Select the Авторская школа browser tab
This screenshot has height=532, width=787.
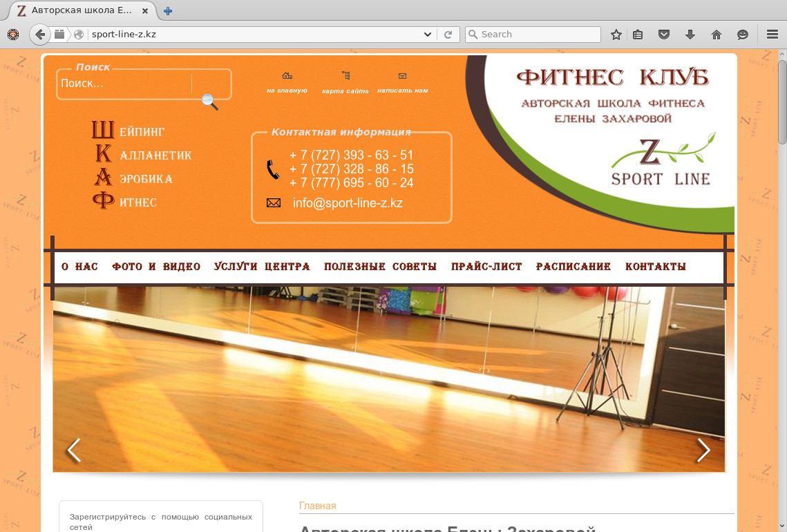(x=80, y=10)
